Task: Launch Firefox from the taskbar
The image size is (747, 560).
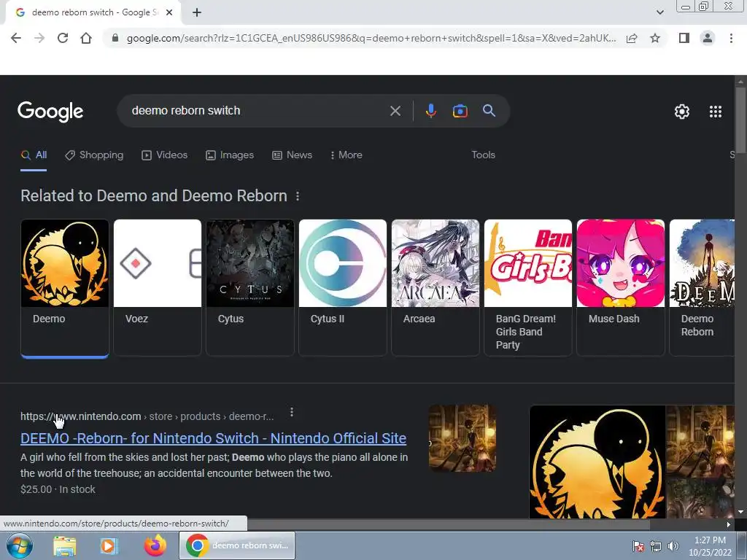Action: click(155, 545)
